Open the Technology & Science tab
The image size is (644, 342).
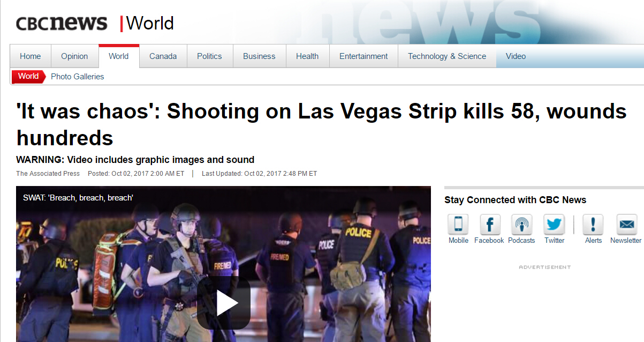point(447,56)
